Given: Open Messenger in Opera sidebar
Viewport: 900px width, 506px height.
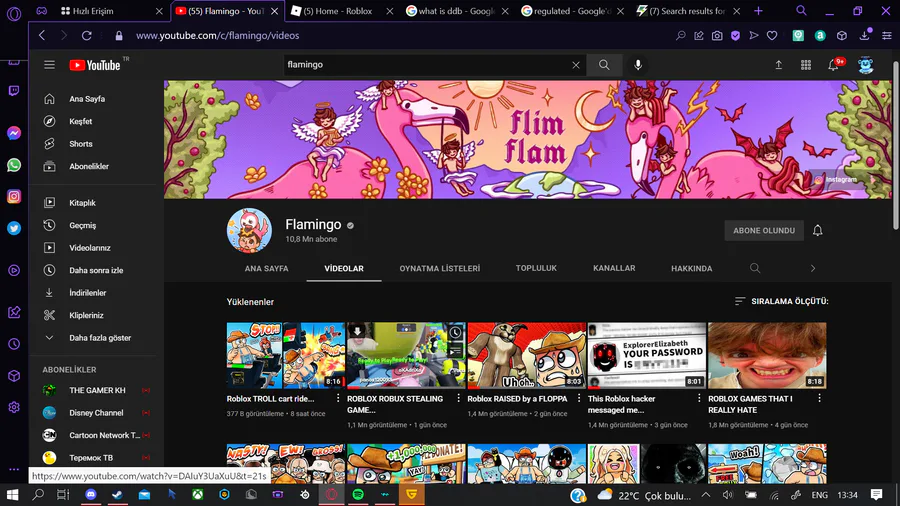Looking at the screenshot, I should pos(14,133).
